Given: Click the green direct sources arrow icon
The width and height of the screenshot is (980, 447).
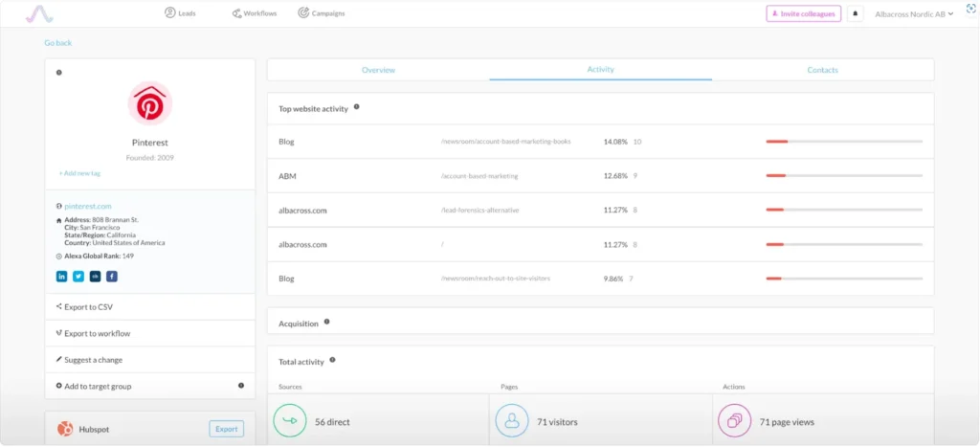Looking at the screenshot, I should click(x=290, y=421).
